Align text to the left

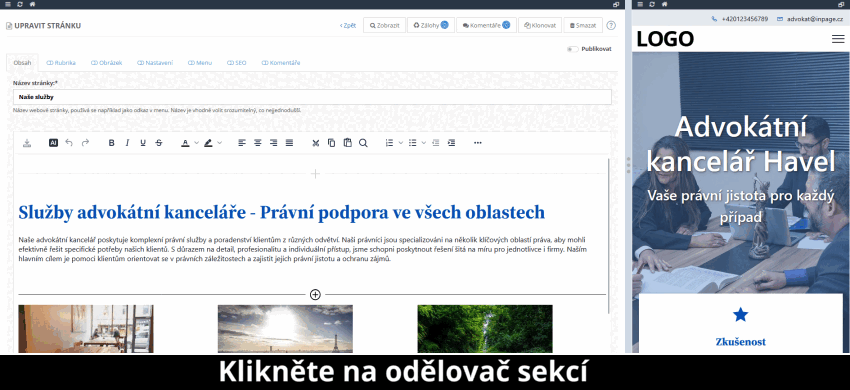pos(242,143)
